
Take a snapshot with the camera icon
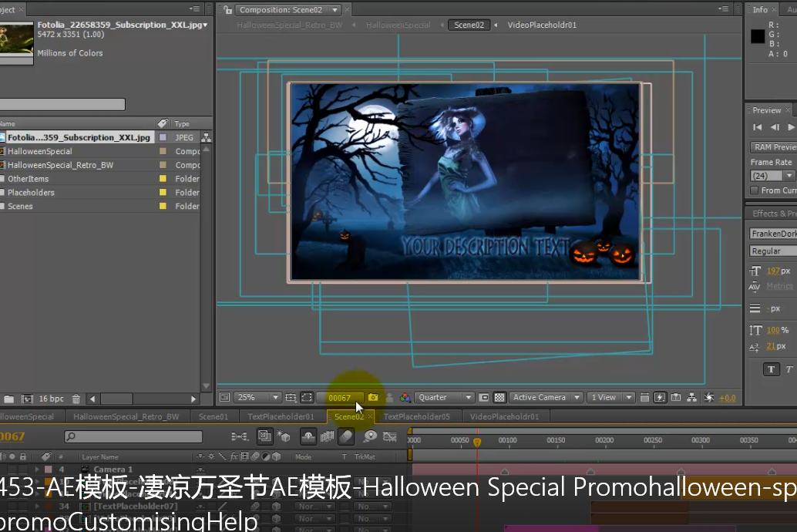pyautogui.click(x=373, y=397)
